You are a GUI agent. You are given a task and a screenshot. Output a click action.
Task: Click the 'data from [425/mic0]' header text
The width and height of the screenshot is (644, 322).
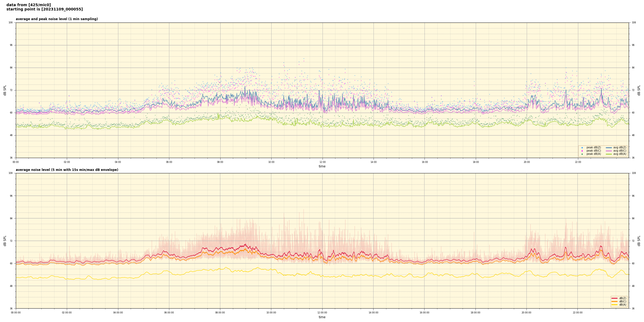point(28,5)
